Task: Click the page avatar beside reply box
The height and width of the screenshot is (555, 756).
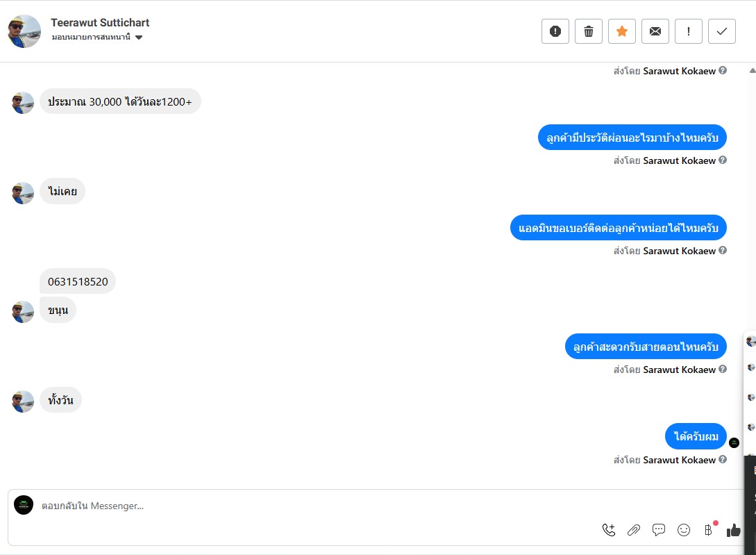Action: click(24, 505)
